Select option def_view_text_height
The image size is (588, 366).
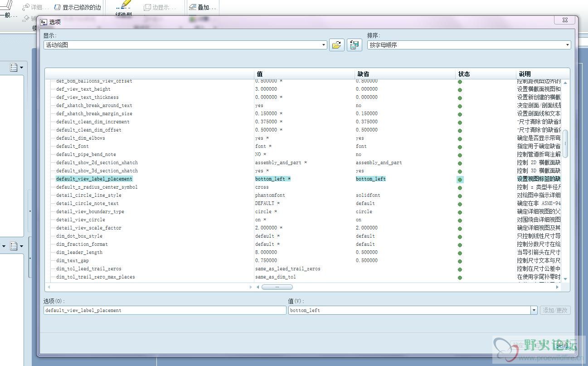(83, 89)
